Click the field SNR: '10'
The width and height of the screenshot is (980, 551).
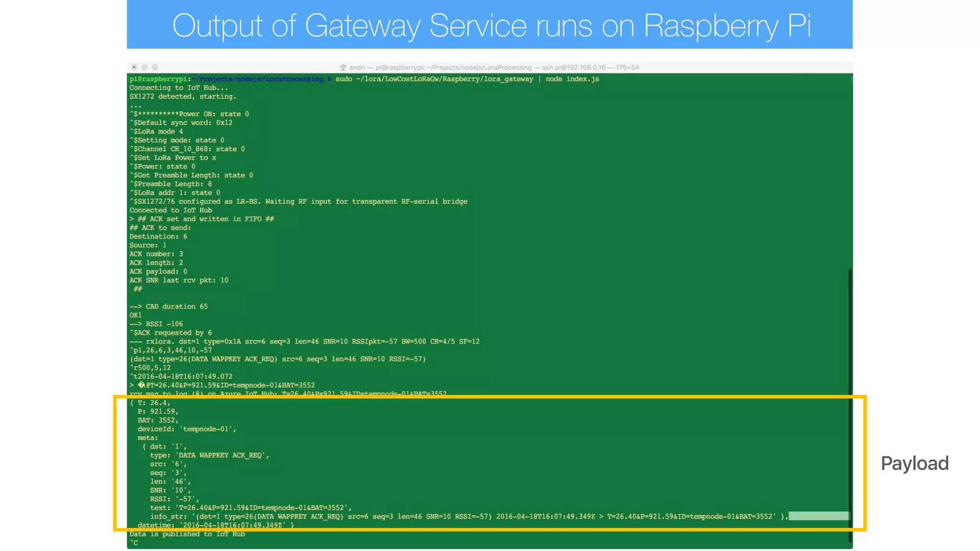[x=170, y=490]
